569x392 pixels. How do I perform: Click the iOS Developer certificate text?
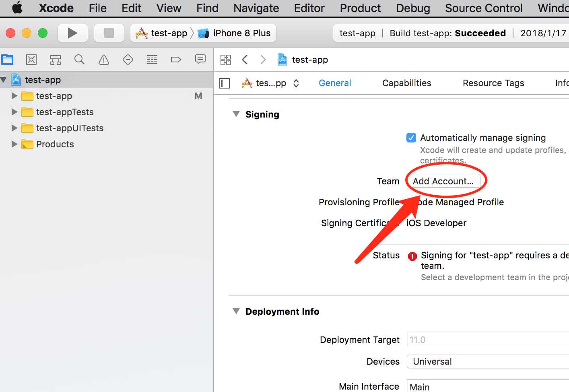click(436, 223)
